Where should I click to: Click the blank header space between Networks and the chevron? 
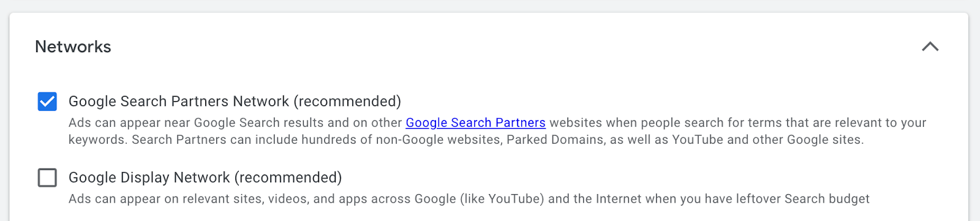click(x=514, y=47)
